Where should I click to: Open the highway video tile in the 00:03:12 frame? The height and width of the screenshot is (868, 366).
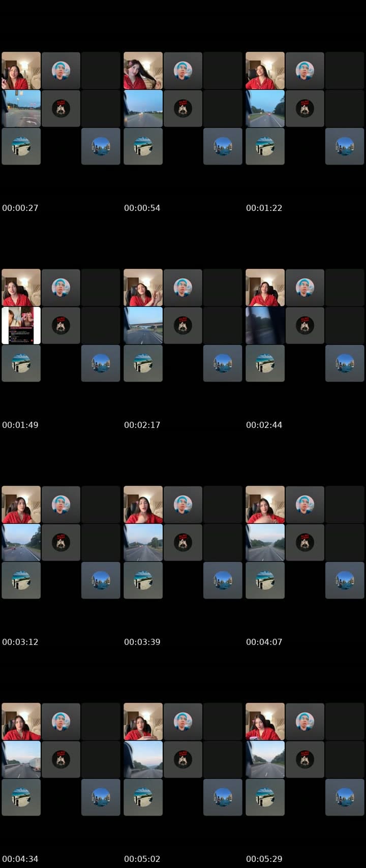tap(21, 542)
